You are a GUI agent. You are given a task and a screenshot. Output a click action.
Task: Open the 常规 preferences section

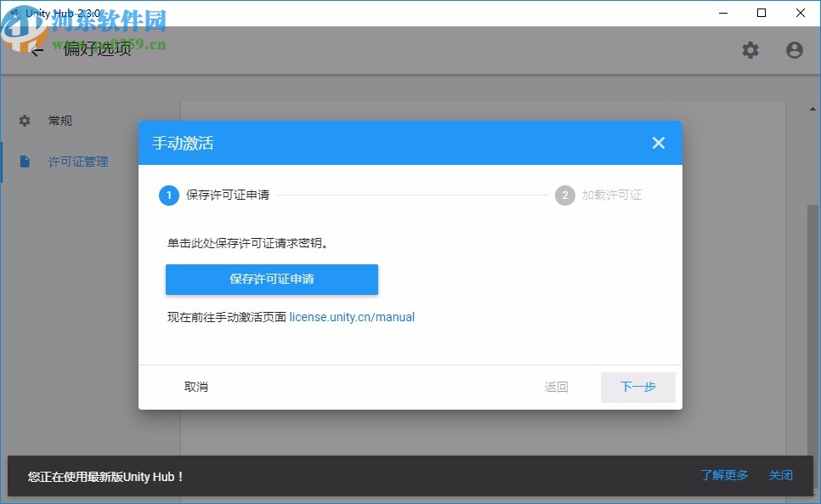[60, 121]
